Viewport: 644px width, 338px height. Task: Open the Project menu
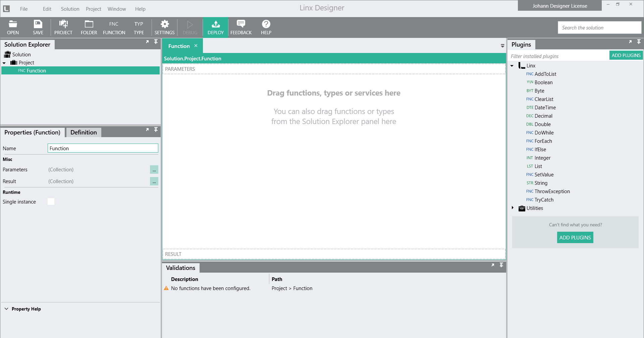93,9
